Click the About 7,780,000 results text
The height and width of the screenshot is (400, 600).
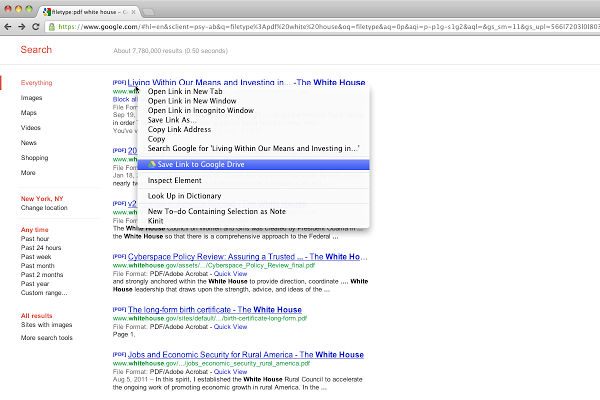(x=170, y=51)
